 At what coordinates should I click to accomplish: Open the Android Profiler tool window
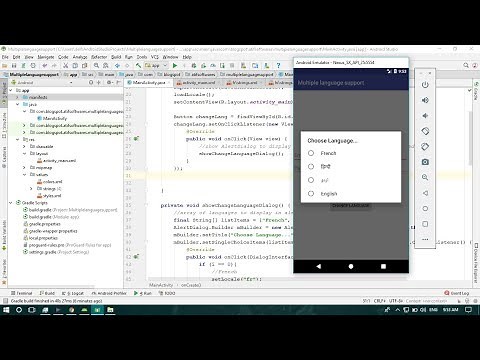[x=109, y=293]
